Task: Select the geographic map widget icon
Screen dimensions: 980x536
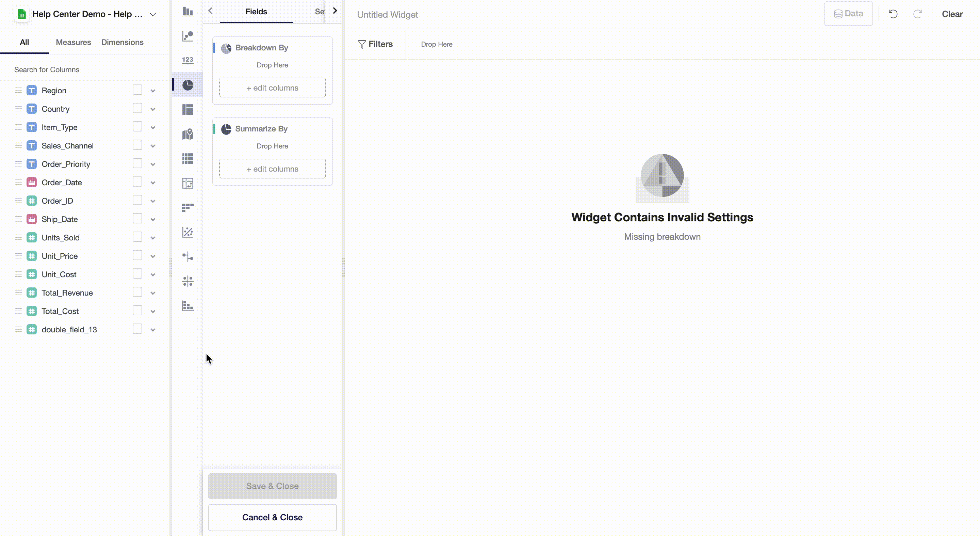Action: (x=187, y=134)
